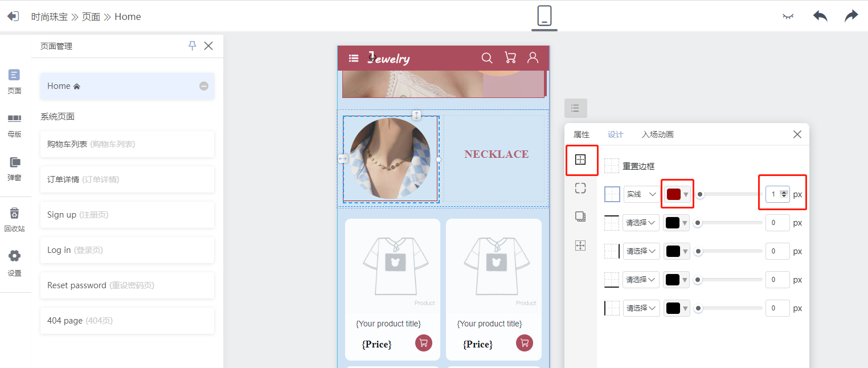Click the Home page options ellipsis
This screenshot has height=368, width=868.
[204, 86]
